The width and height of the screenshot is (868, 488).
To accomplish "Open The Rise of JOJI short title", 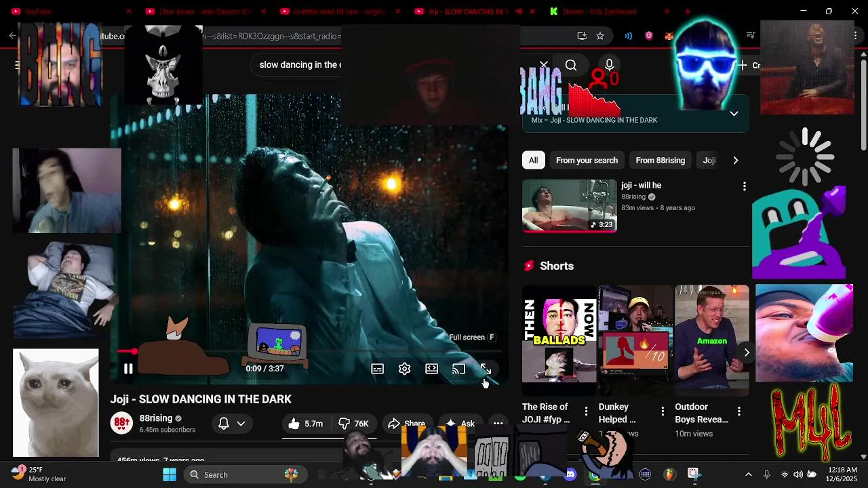I will coord(546,413).
